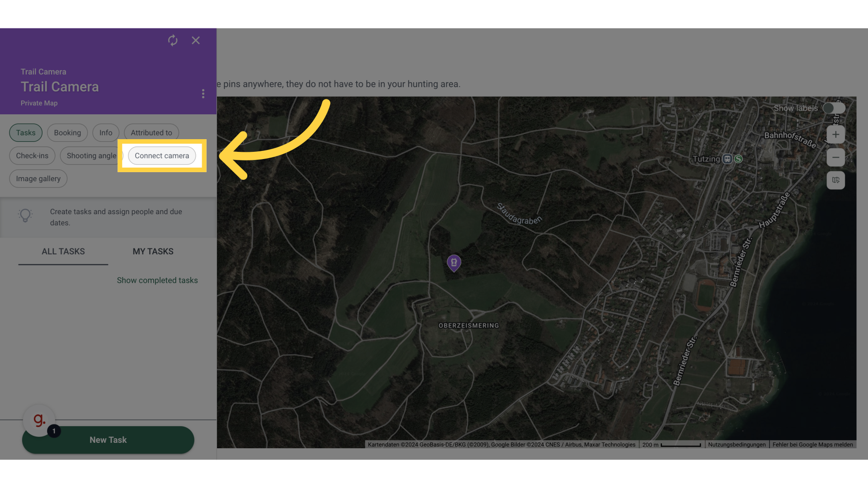The width and height of the screenshot is (868, 488).
Task: Open the three-dot options menu
Action: pyautogui.click(x=203, y=94)
